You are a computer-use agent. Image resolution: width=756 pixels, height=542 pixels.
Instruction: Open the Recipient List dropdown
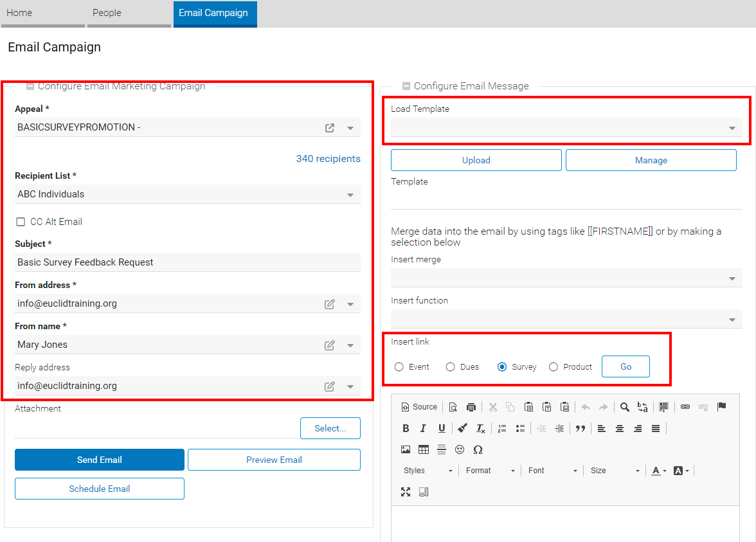(350, 195)
